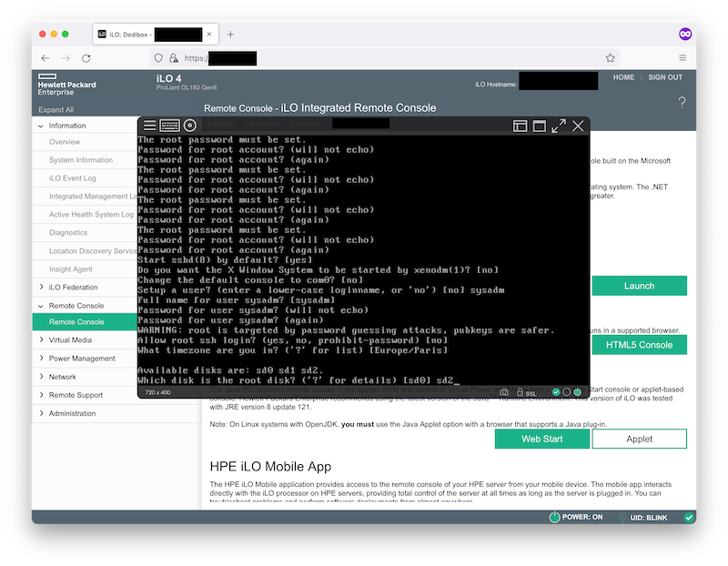Screen dimensions: 728x566
Task: Expand the Network section
Action: click(41, 377)
